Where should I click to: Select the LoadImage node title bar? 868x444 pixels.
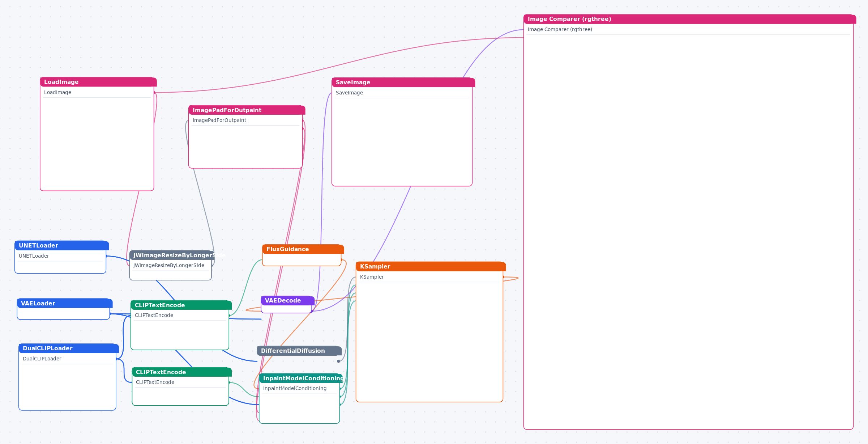tap(98, 82)
